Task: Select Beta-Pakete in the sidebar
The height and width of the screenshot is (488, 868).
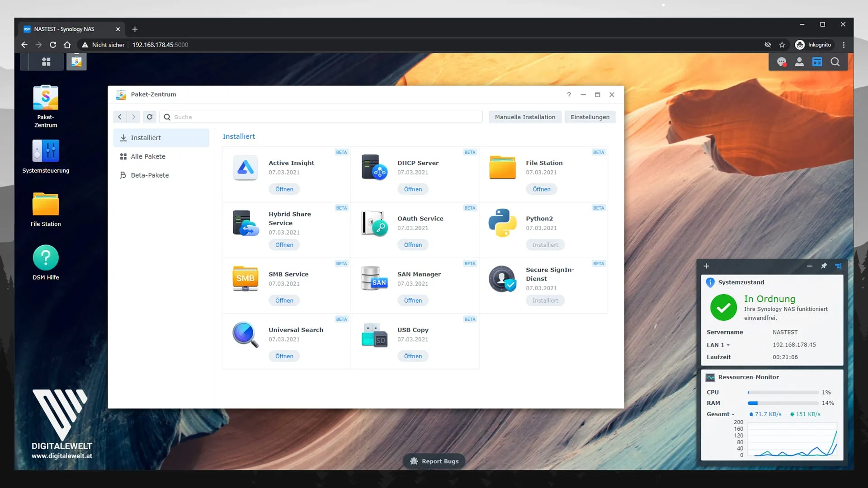Action: pyautogui.click(x=161, y=175)
